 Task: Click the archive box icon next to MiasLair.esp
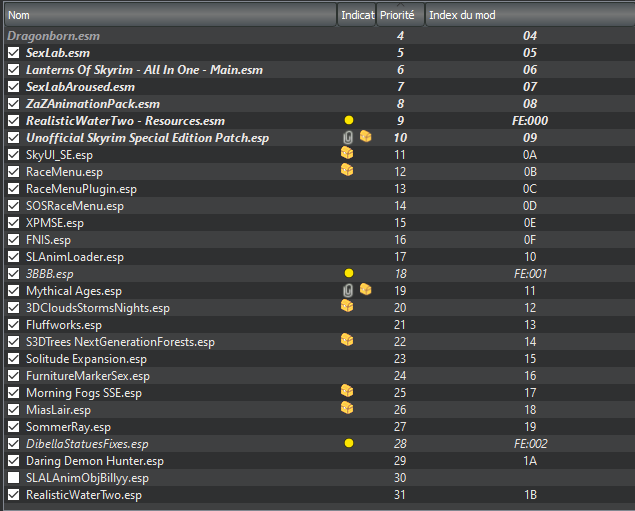pos(347,408)
